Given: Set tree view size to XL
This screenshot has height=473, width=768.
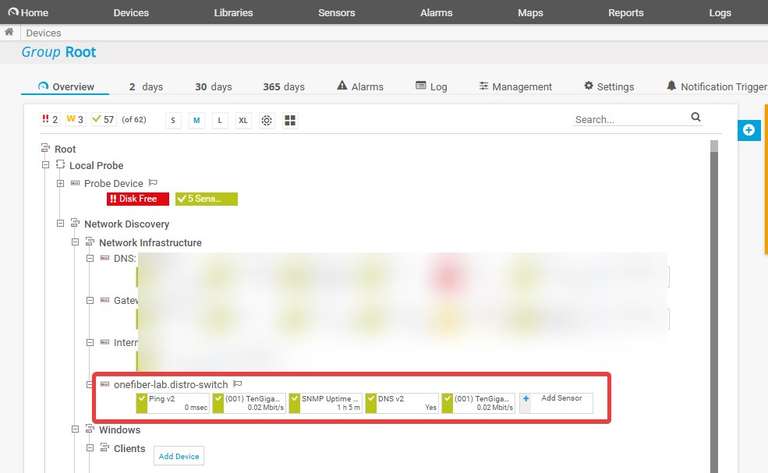Looking at the screenshot, I should click(243, 120).
